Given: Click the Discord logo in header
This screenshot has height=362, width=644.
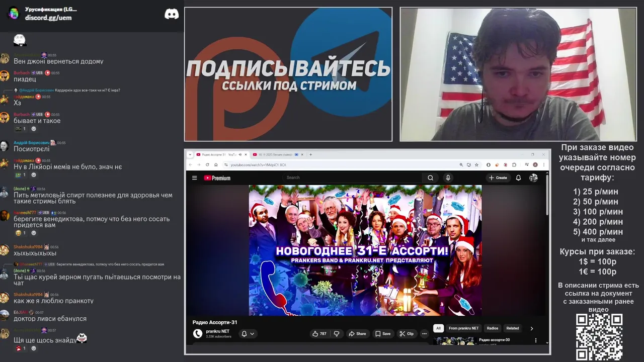Looking at the screenshot, I should (172, 14).
